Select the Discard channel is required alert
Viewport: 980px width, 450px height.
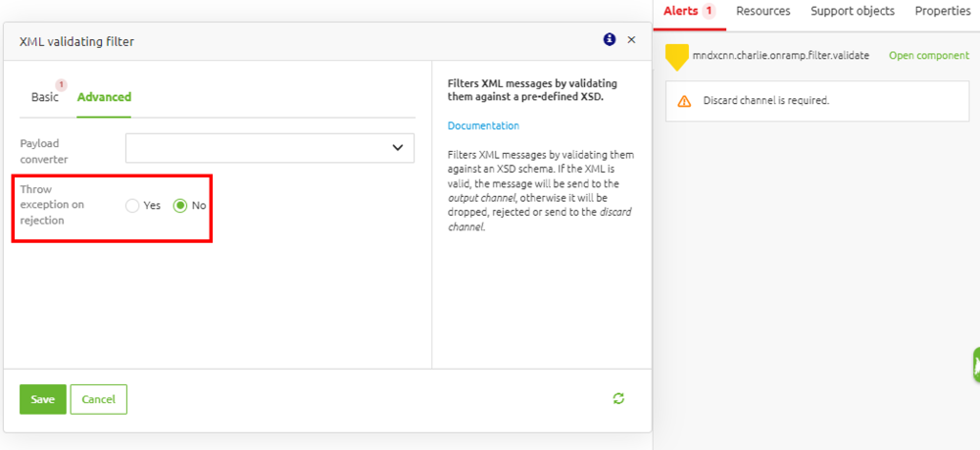766,101
